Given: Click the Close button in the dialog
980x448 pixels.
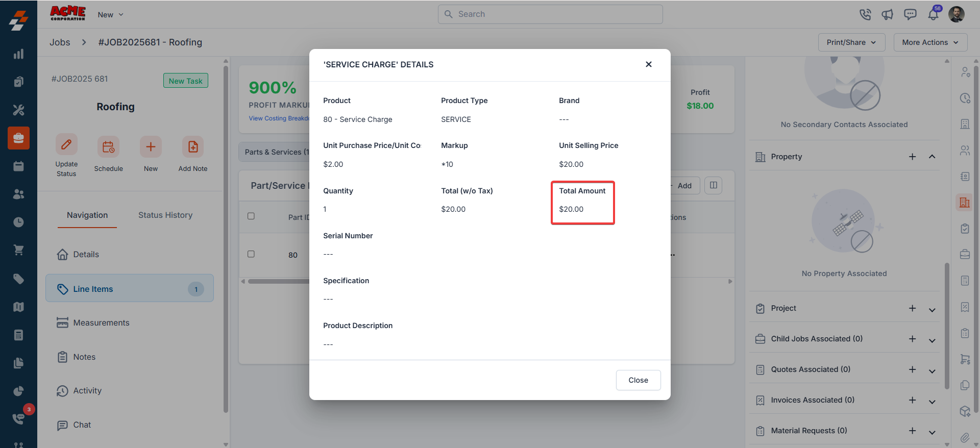Looking at the screenshot, I should pos(638,380).
